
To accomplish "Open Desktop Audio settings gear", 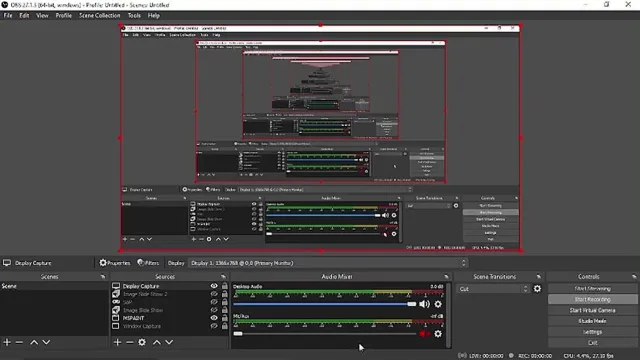I will (438, 304).
